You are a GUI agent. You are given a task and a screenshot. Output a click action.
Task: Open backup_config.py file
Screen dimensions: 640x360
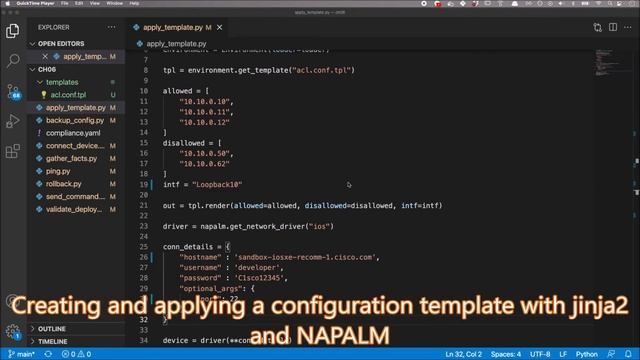75,120
